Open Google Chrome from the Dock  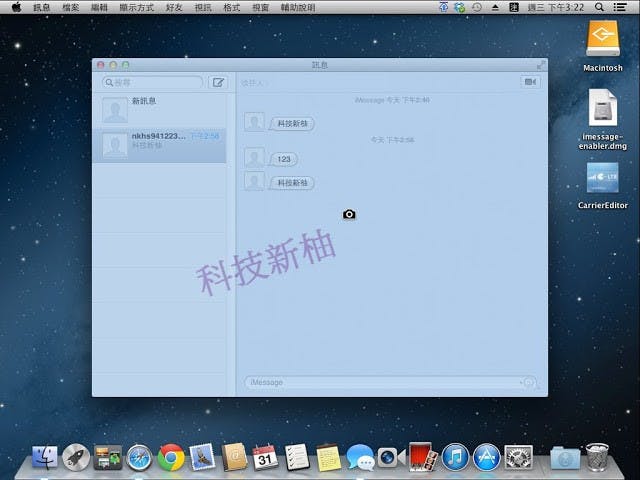pyautogui.click(x=170, y=457)
